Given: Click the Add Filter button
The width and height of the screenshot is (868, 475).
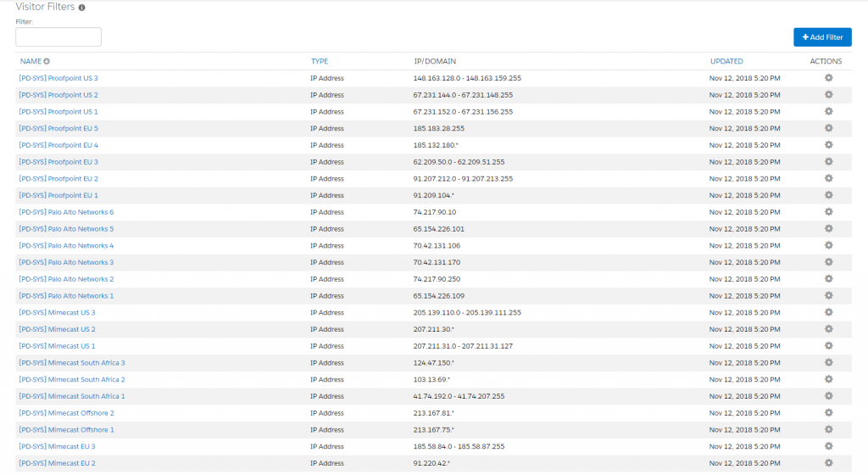Looking at the screenshot, I should (822, 37).
